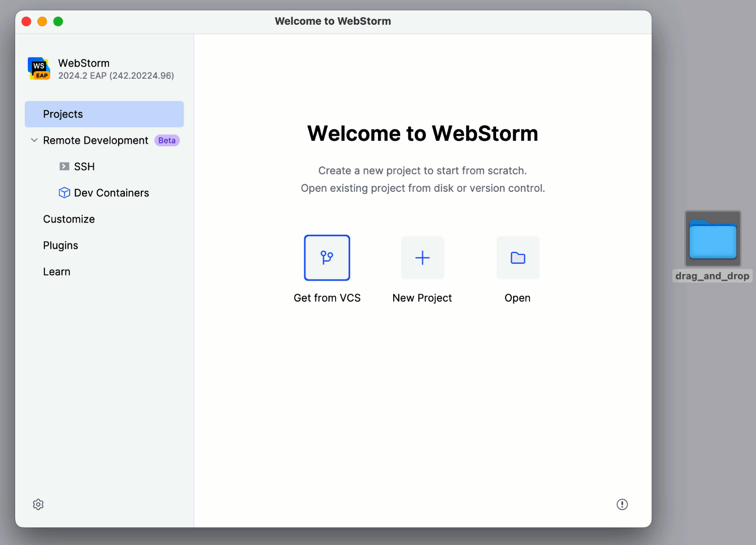This screenshot has width=756, height=545.
Task: Open the Learn section
Action: (57, 271)
